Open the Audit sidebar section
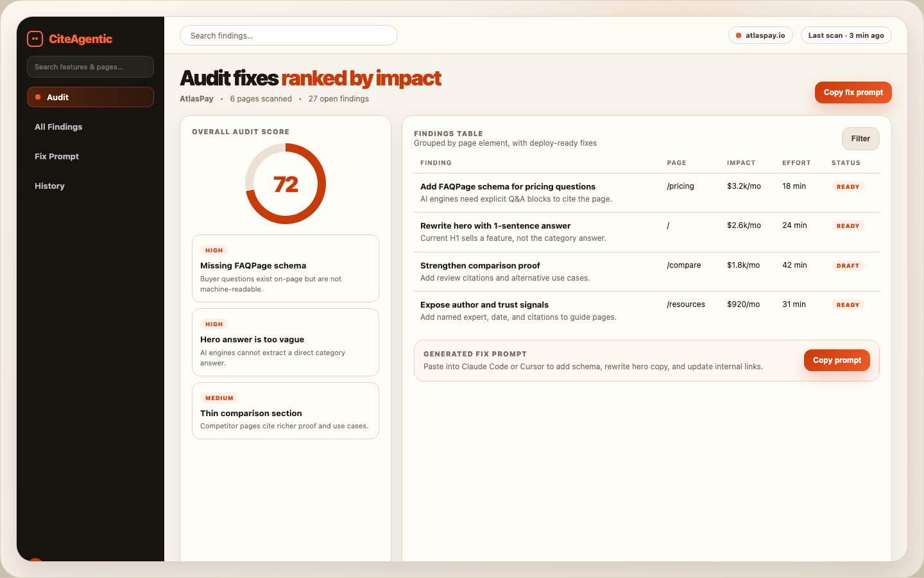The image size is (924, 578). (x=90, y=97)
